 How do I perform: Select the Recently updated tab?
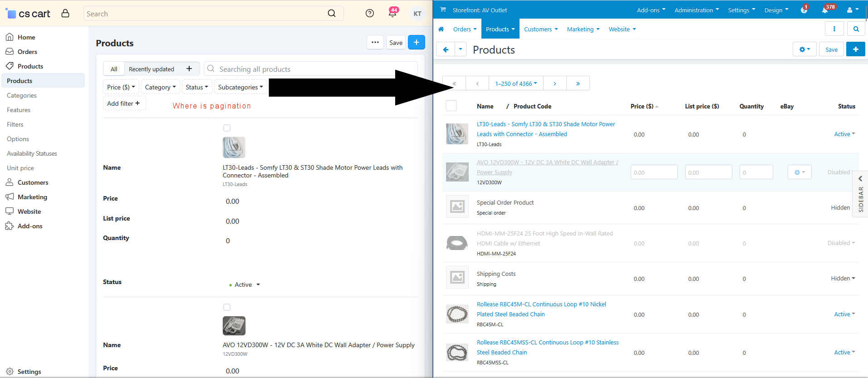152,69
